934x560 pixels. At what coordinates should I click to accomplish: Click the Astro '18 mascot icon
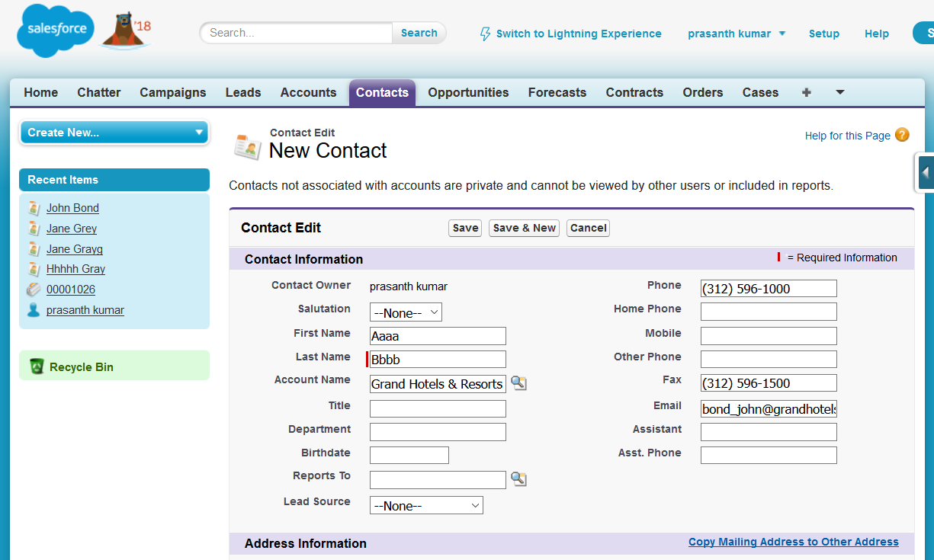point(126,31)
